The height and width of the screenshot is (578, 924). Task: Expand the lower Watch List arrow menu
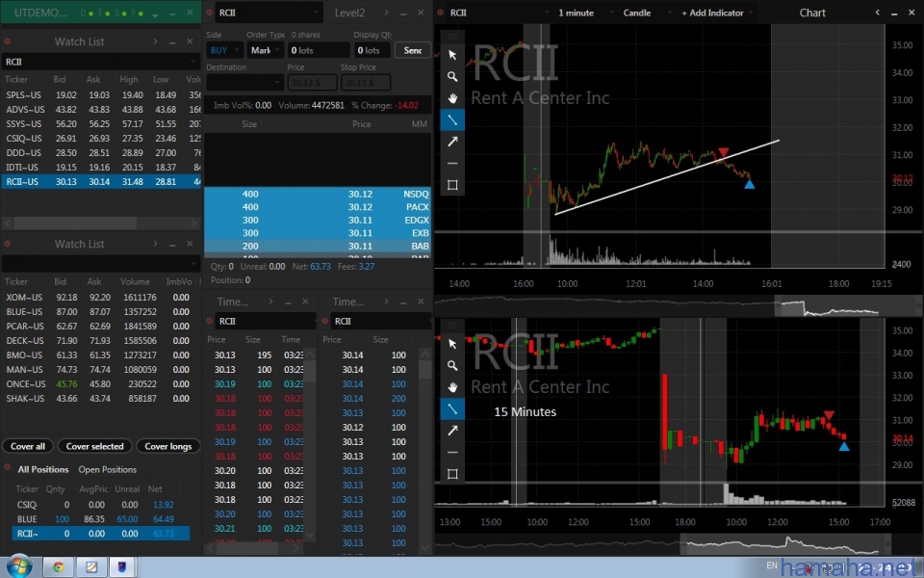tap(155, 244)
